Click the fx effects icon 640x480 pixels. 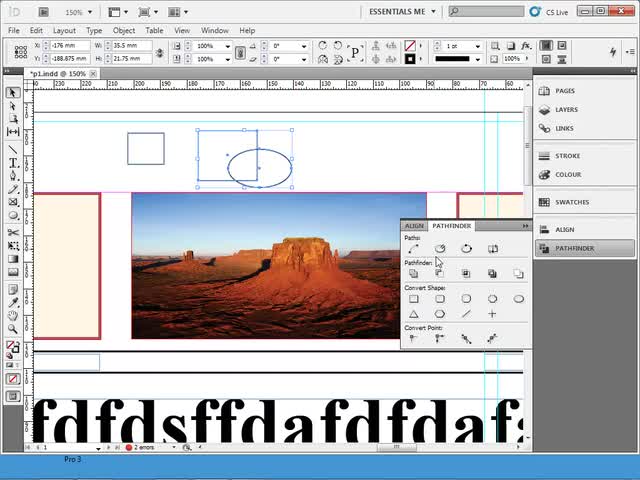point(526,46)
